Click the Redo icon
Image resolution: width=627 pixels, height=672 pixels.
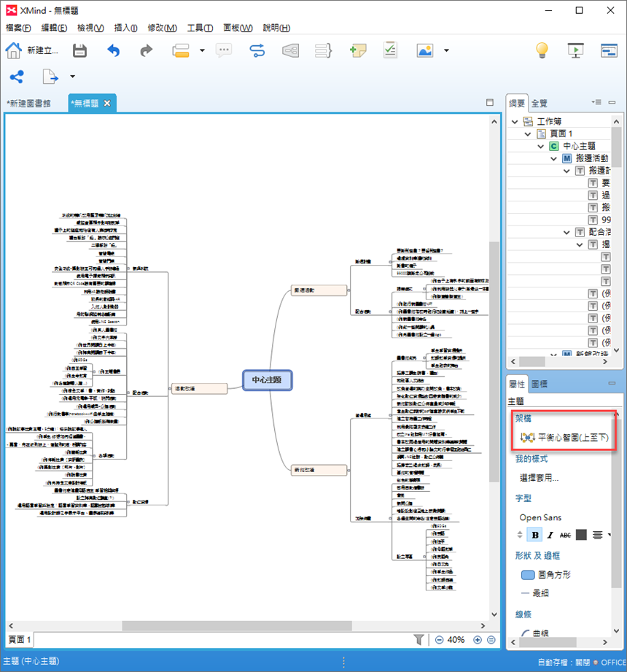tap(145, 50)
